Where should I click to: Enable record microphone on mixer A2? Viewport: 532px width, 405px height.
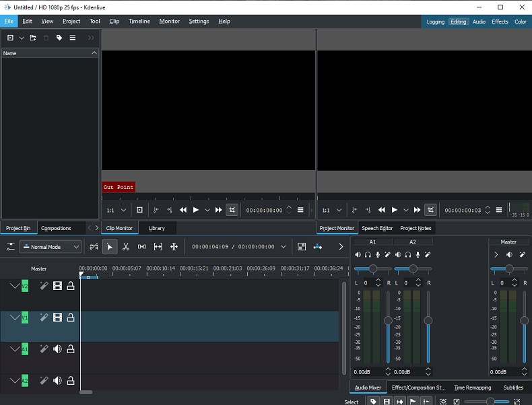(418, 254)
